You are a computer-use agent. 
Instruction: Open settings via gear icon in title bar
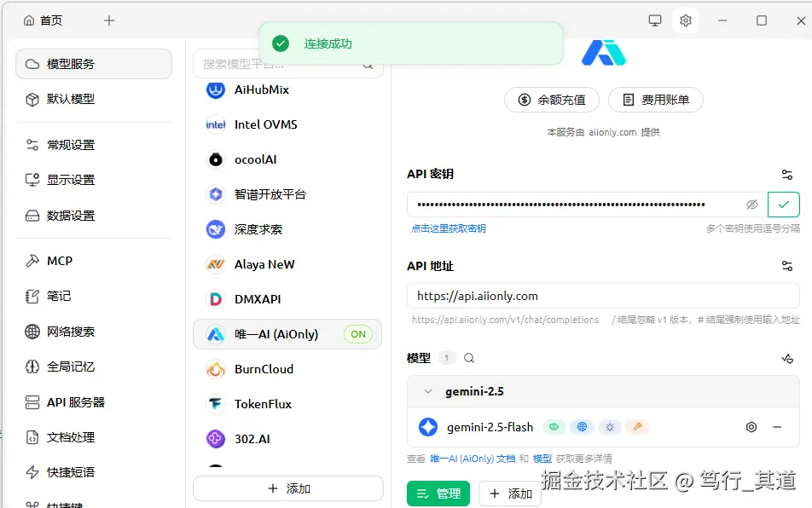(686, 20)
